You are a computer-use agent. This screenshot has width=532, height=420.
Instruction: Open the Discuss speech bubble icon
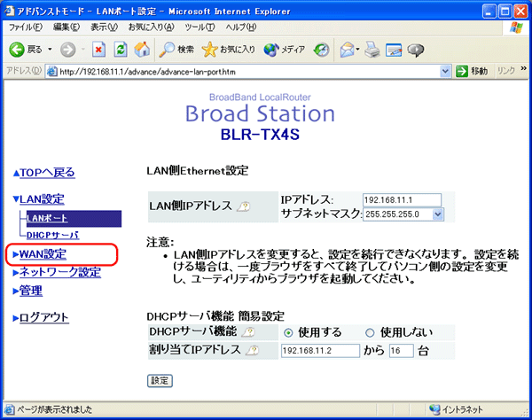click(x=415, y=51)
